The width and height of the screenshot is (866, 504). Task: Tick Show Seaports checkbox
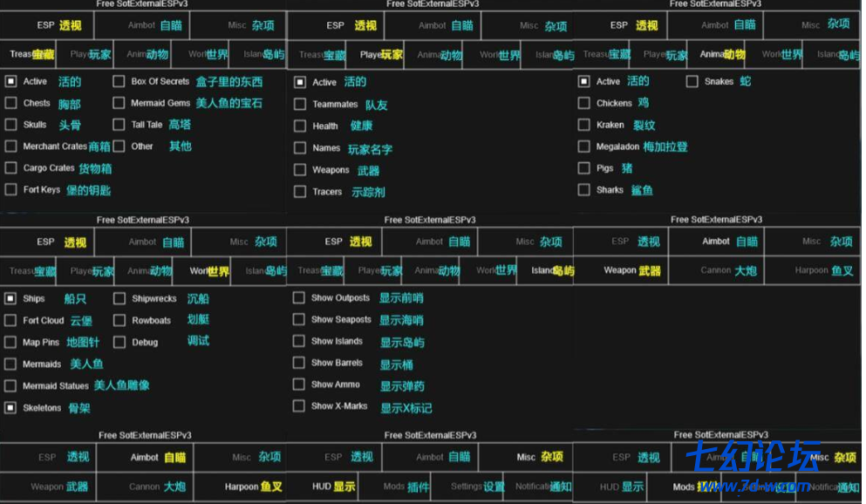pos(299,320)
